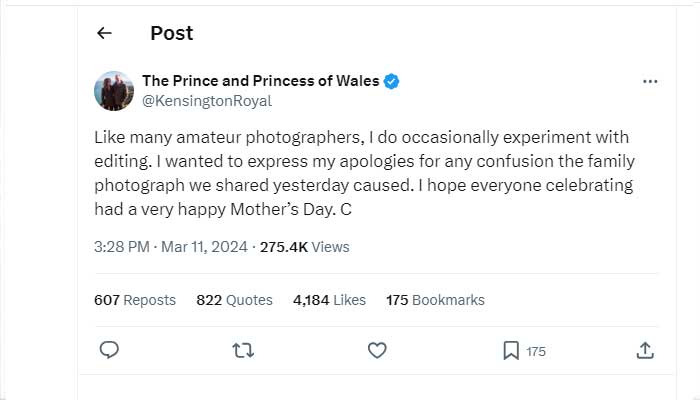Click the blue verified badge
The height and width of the screenshot is (400, 700).
tap(393, 81)
